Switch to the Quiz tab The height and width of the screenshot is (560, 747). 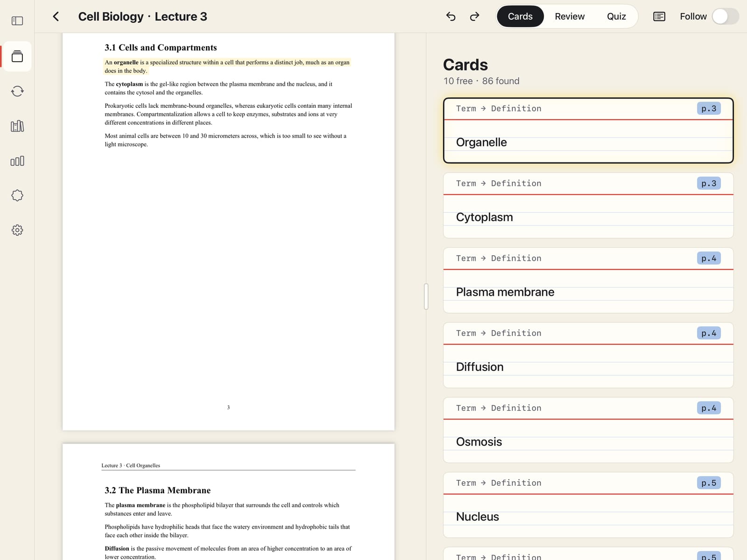click(616, 16)
